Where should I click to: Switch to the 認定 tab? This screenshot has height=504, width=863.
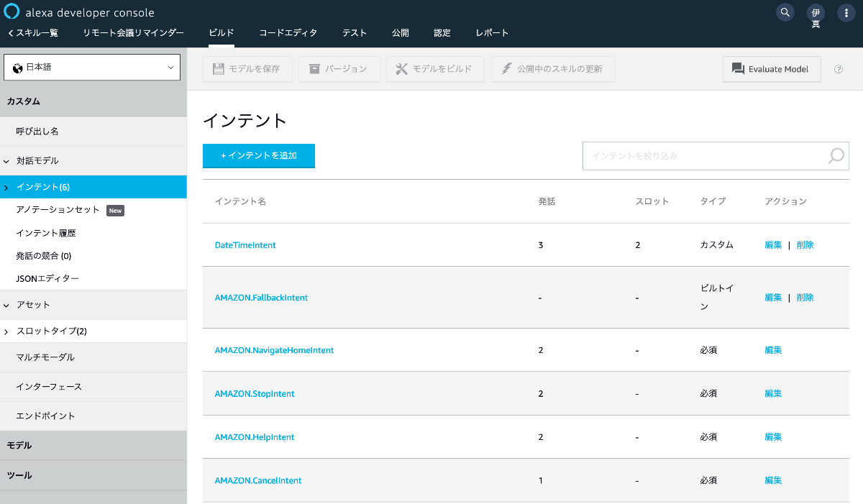click(442, 33)
